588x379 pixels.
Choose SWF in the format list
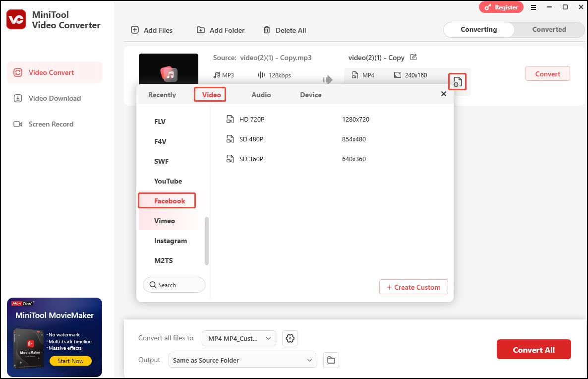tap(161, 161)
